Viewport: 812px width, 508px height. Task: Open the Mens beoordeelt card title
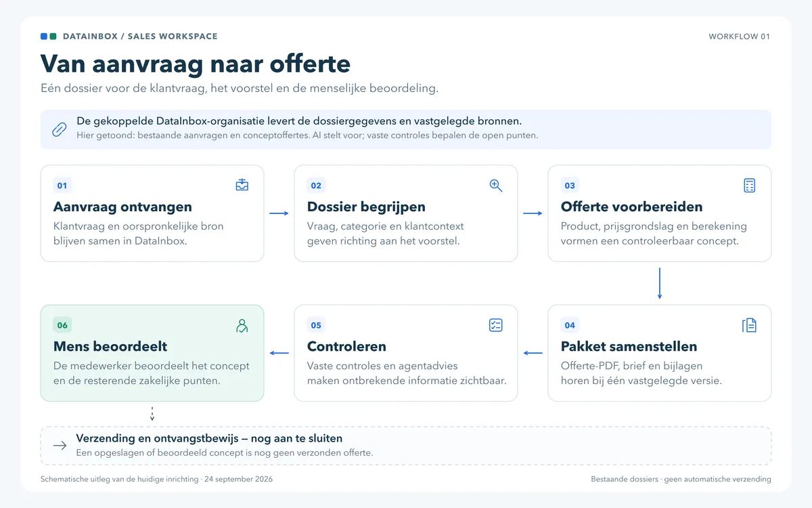click(x=110, y=346)
